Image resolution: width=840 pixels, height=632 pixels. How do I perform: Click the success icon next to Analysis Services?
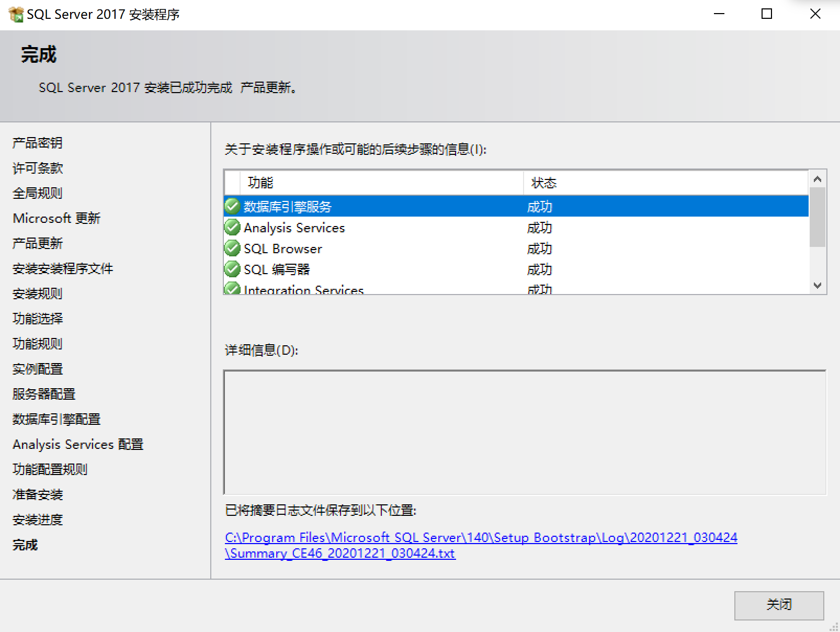pos(232,228)
